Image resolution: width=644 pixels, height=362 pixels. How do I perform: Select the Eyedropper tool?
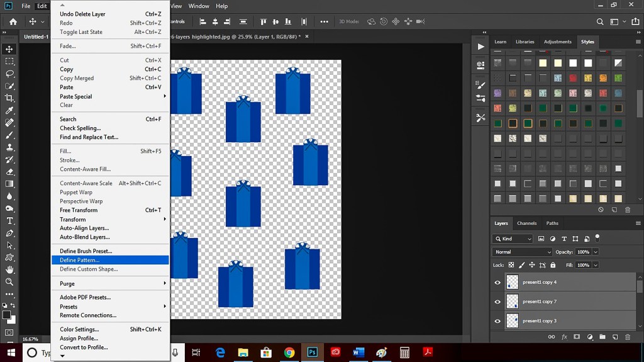point(9,110)
